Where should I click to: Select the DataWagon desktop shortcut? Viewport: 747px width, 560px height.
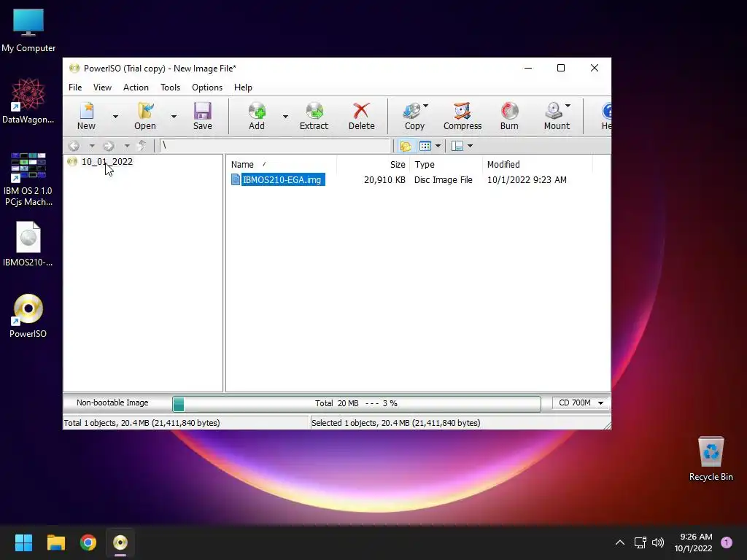click(28, 101)
